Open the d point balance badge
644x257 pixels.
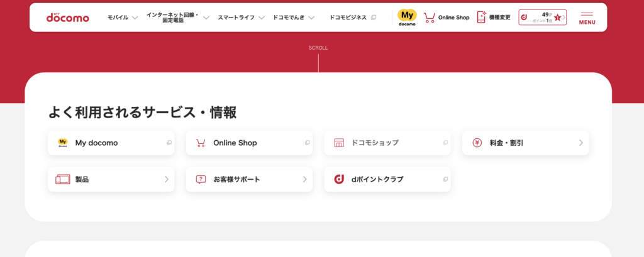pos(542,17)
